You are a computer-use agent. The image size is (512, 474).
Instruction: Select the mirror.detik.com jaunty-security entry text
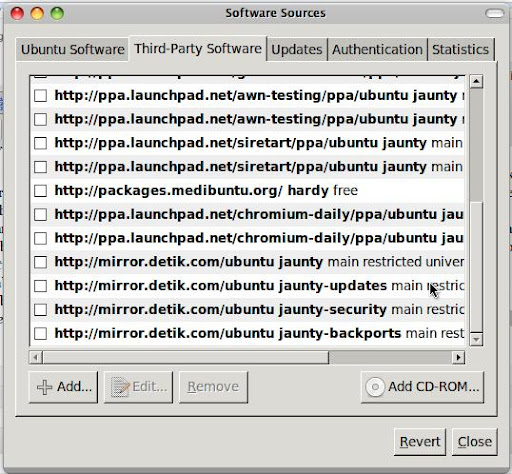click(259, 310)
